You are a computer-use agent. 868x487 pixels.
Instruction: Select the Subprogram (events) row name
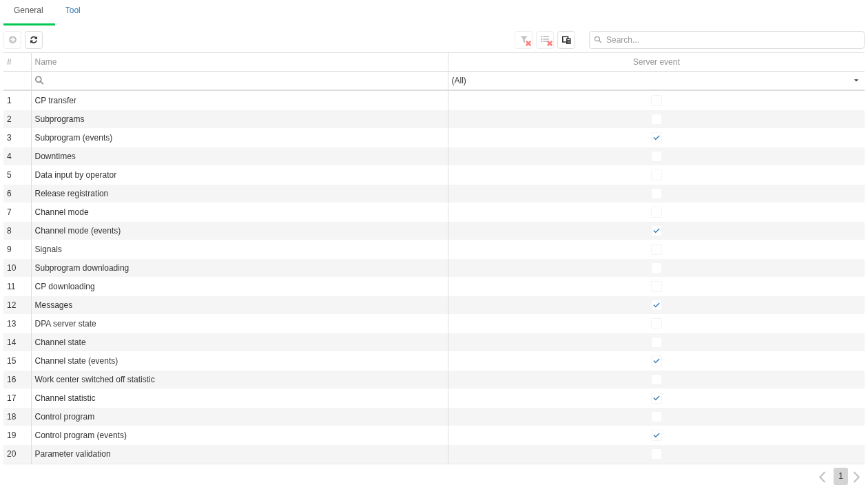click(74, 138)
